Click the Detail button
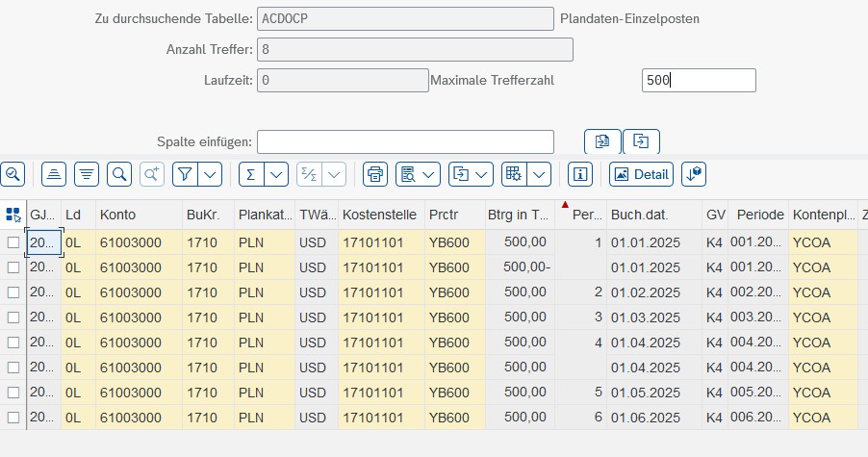 pyautogui.click(x=641, y=174)
